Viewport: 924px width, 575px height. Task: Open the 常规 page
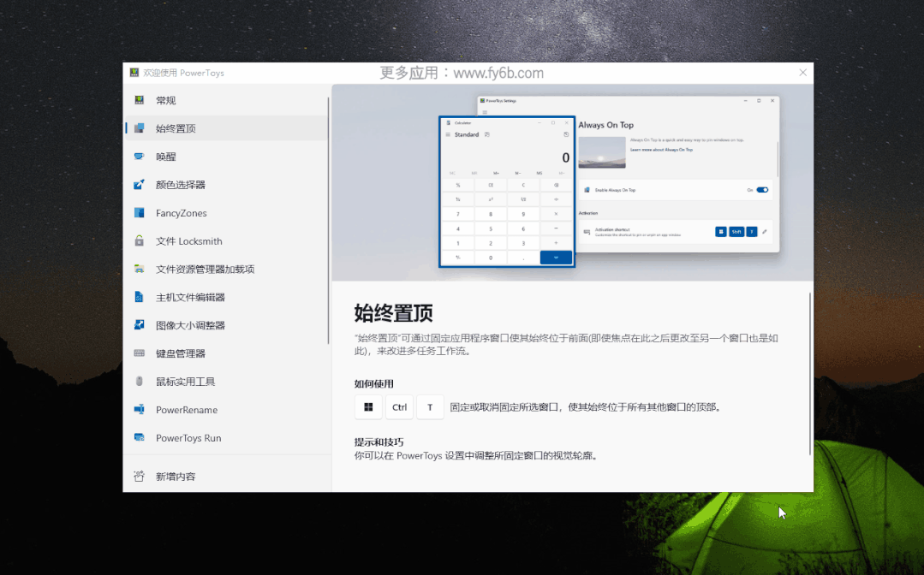point(226,100)
